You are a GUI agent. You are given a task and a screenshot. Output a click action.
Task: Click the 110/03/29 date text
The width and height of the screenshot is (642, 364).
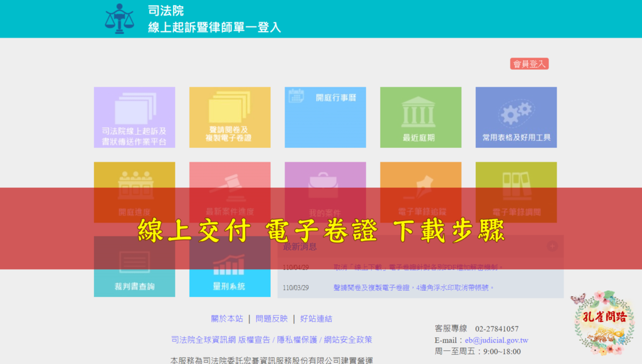(296, 288)
